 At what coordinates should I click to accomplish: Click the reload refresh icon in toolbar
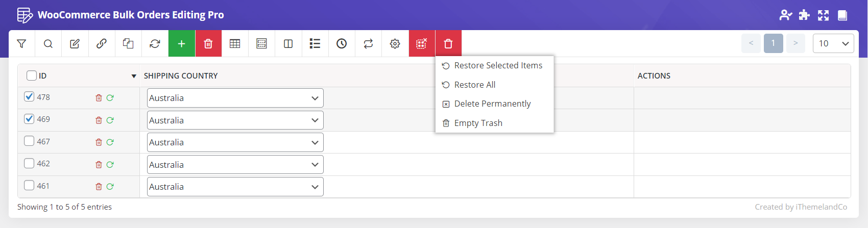155,44
